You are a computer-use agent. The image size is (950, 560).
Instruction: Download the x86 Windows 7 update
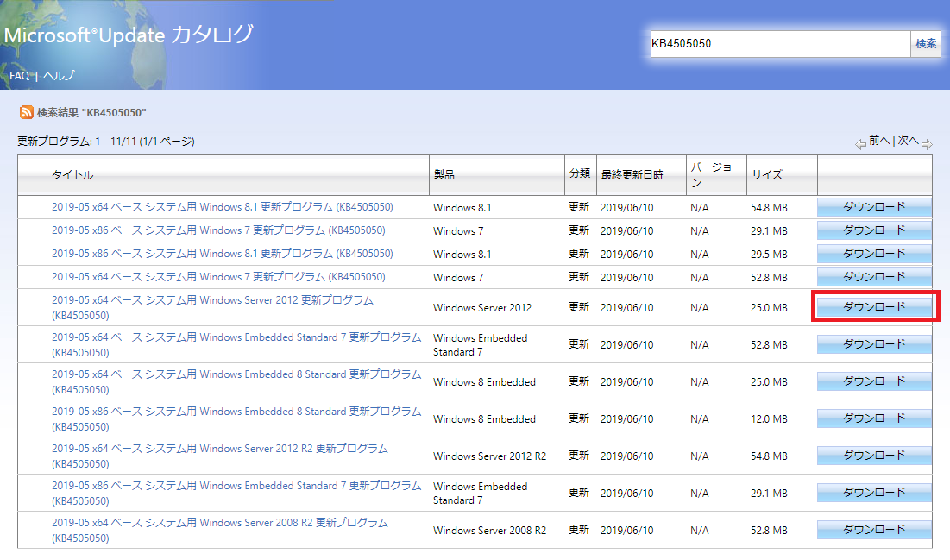874,230
